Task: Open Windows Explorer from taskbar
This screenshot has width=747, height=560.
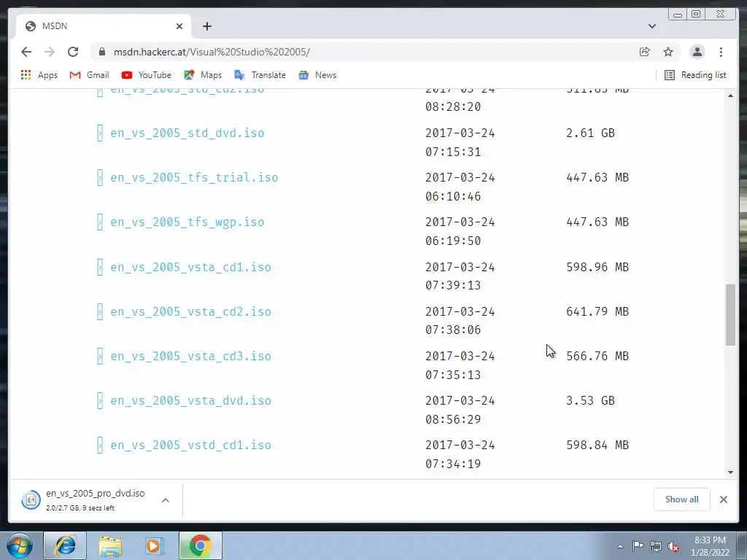Action: click(x=110, y=545)
